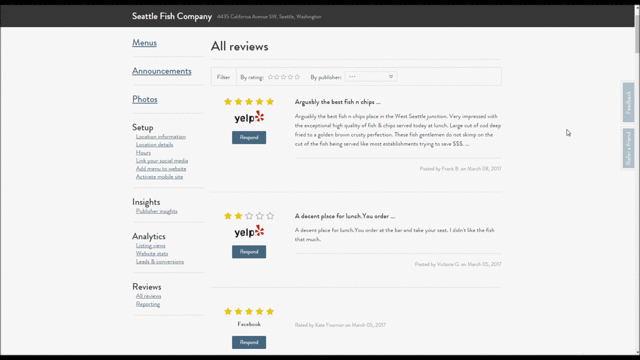Viewport: 640px width, 360px height.
Task: Open the Photos section
Action: 144,99
